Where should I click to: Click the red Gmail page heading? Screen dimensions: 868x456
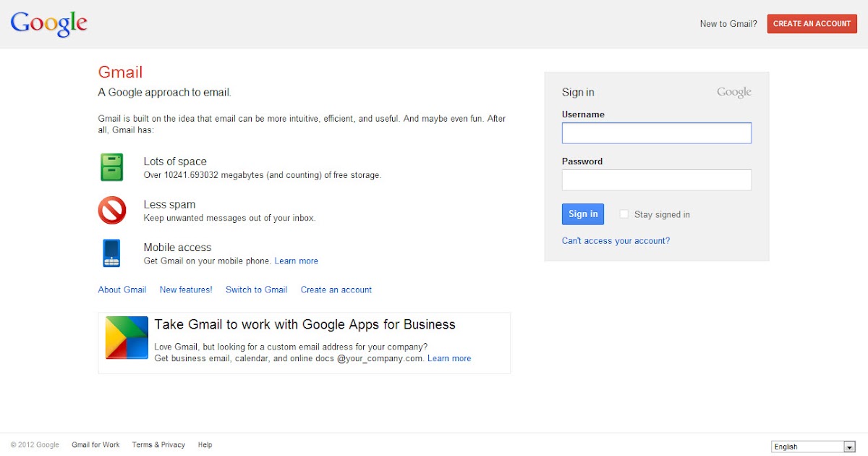point(121,72)
